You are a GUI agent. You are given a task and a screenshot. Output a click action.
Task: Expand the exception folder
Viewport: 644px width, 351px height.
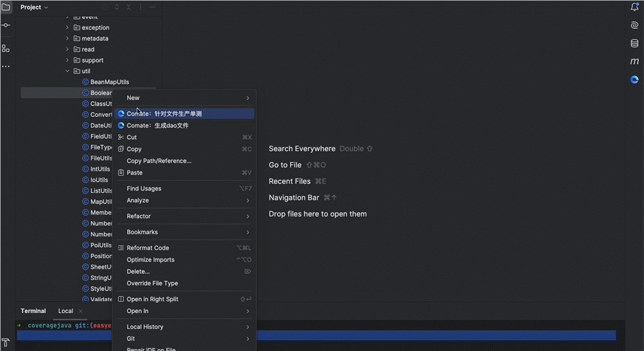click(x=68, y=28)
